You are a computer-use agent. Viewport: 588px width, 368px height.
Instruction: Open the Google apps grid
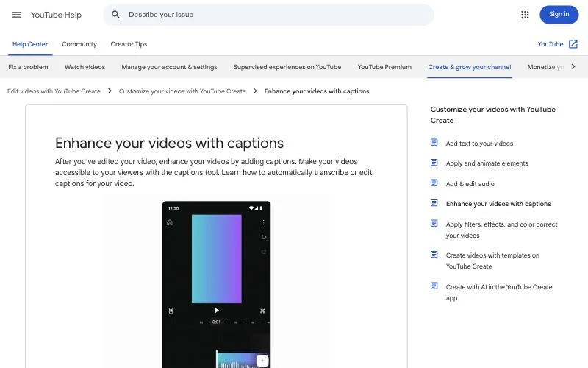point(525,15)
